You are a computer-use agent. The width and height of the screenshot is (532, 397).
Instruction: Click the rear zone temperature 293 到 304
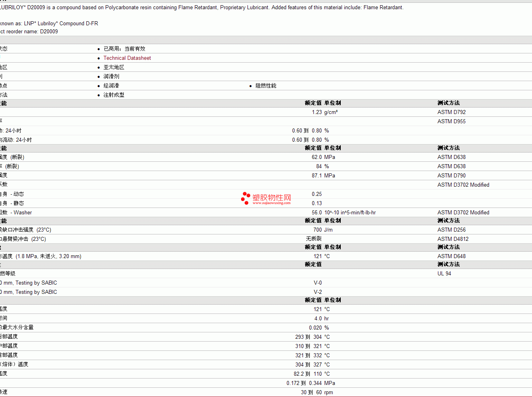coord(309,337)
